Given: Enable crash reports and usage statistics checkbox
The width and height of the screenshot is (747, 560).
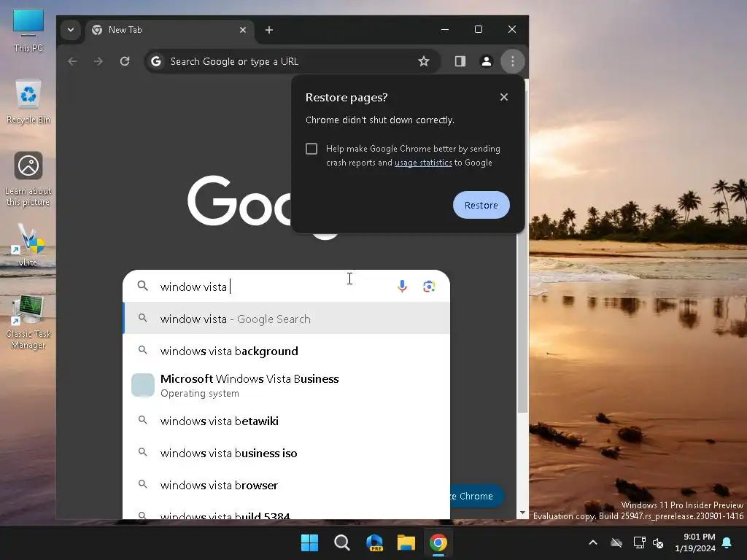Looking at the screenshot, I should tap(311, 149).
